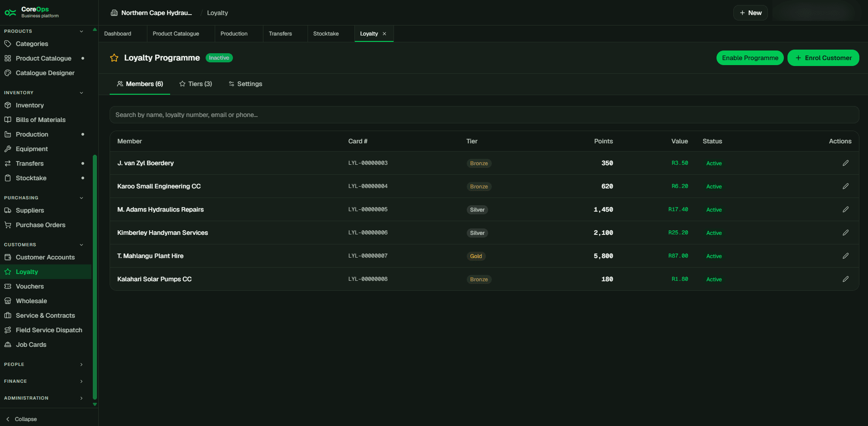This screenshot has width=868, height=426.
Task: Click the R87.00 value cell
Action: tap(678, 256)
